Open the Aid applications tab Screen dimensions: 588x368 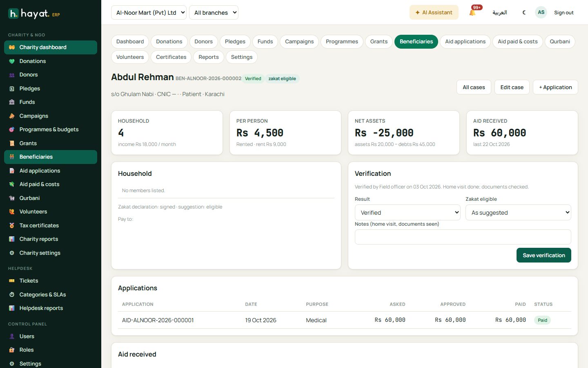tap(465, 42)
